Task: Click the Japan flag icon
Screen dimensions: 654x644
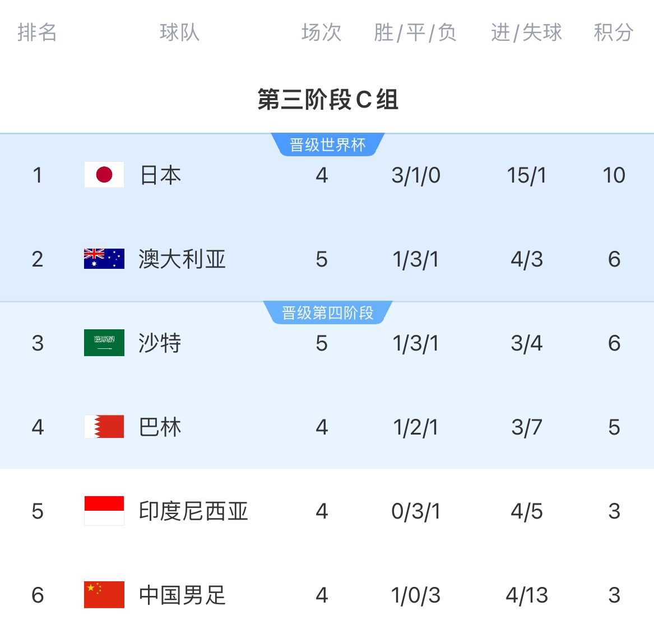Action: click(104, 175)
